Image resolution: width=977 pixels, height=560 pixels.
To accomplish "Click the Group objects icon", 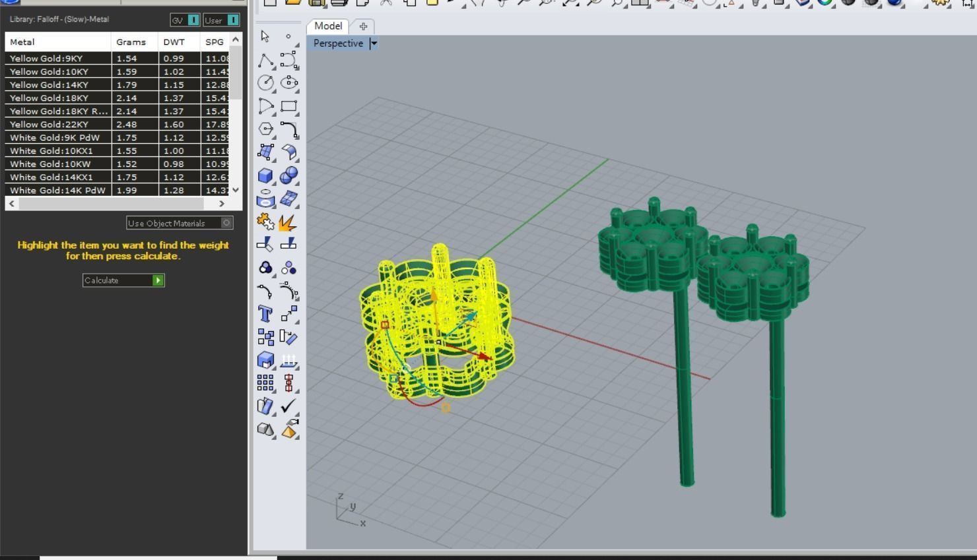I will point(265,268).
